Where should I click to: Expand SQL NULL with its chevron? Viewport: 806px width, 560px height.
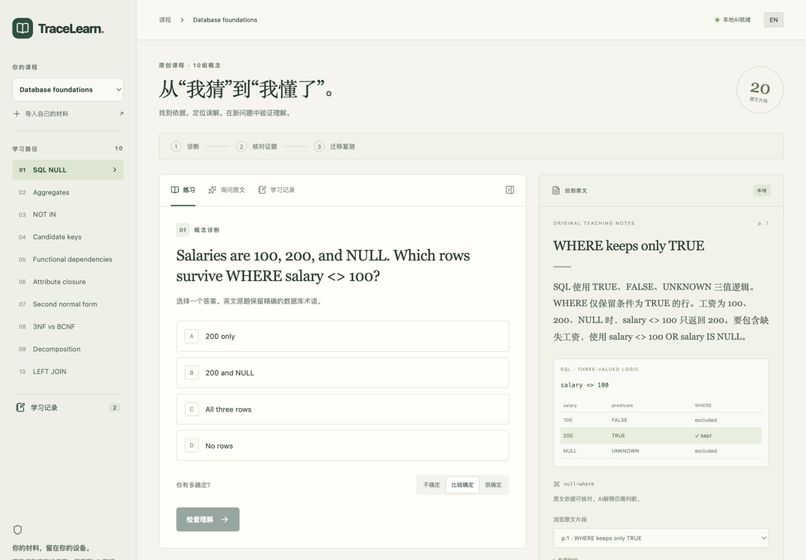pyautogui.click(x=115, y=170)
